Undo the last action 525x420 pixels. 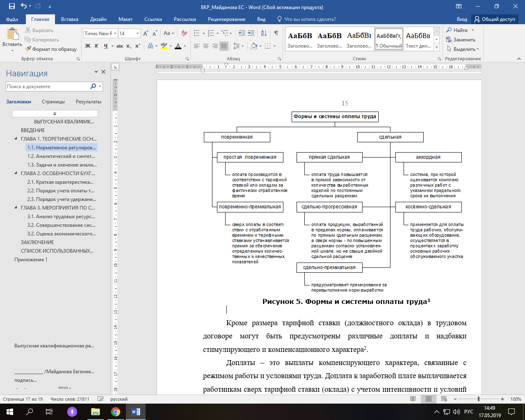[24, 7]
